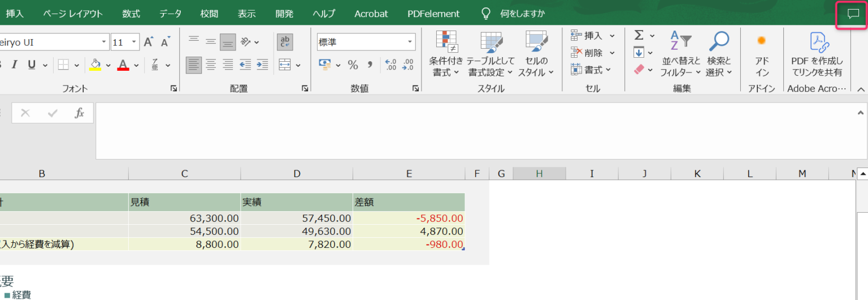
Task: Open テーブルとして書式設定 menu
Action: click(x=491, y=55)
